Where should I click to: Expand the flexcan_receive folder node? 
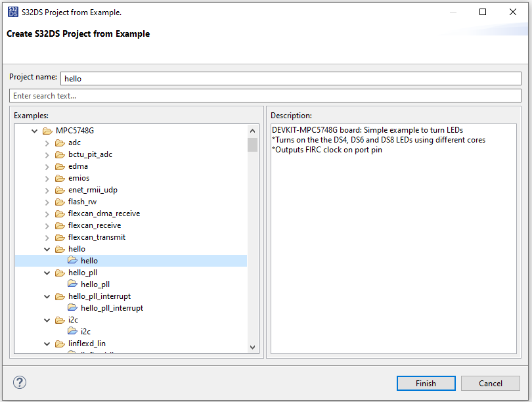[47, 226]
